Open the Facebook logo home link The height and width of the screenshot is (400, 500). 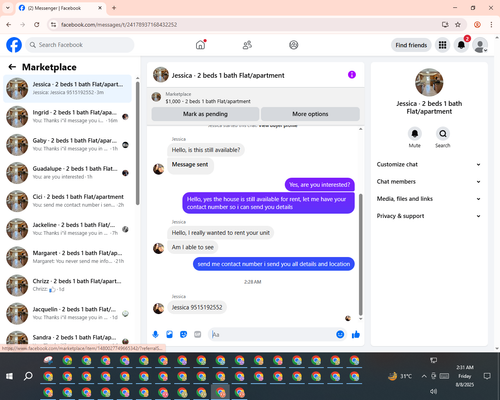click(14, 45)
